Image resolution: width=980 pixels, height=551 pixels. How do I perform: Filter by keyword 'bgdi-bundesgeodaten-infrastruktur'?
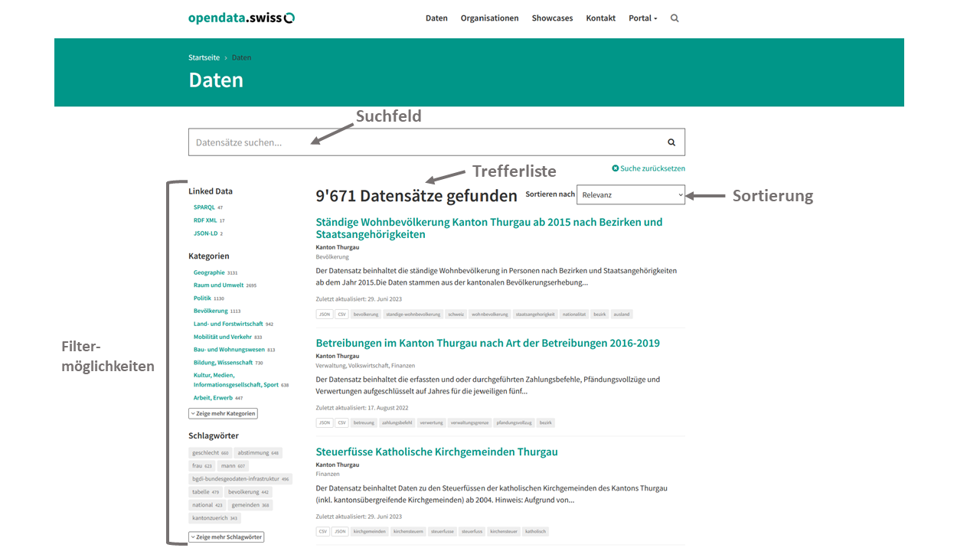pos(241,479)
